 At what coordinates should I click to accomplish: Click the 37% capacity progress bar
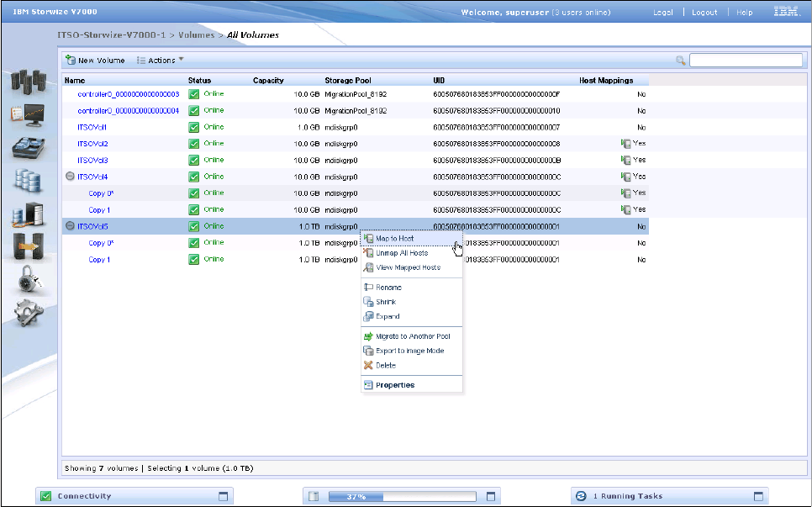click(x=404, y=496)
